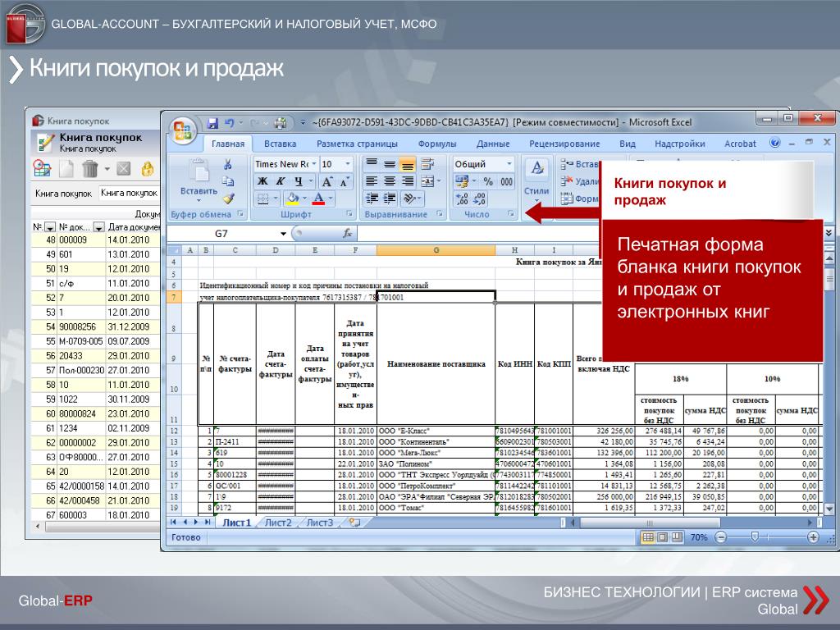This screenshot has height=630, width=840.
Task: Click padlock icon in Книга покупок window
Action: pyautogui.click(x=148, y=169)
